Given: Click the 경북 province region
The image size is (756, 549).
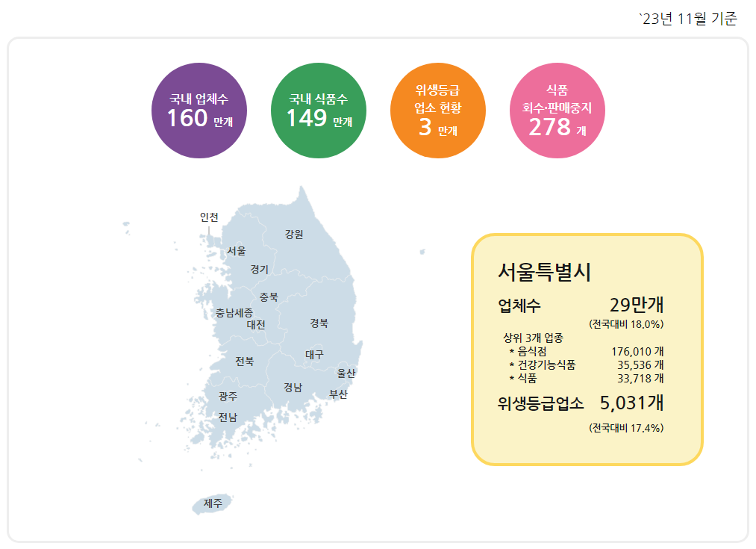Looking at the screenshot, I should pos(319,323).
